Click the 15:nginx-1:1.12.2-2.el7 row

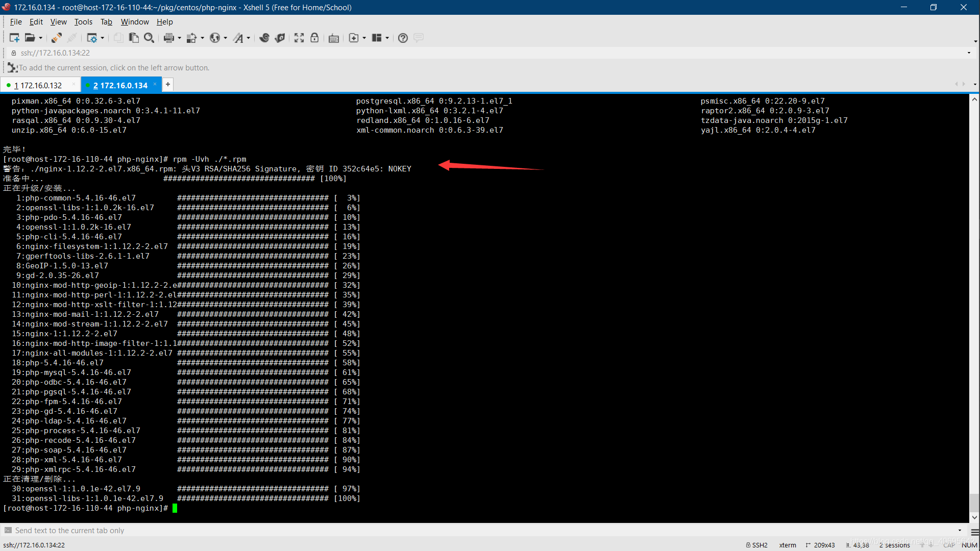click(x=186, y=334)
